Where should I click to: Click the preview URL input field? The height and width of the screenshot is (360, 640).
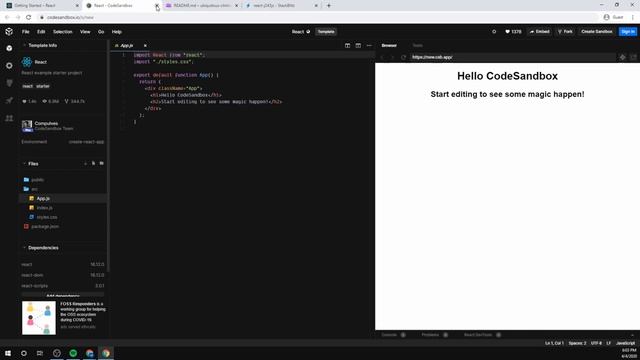[x=513, y=57]
